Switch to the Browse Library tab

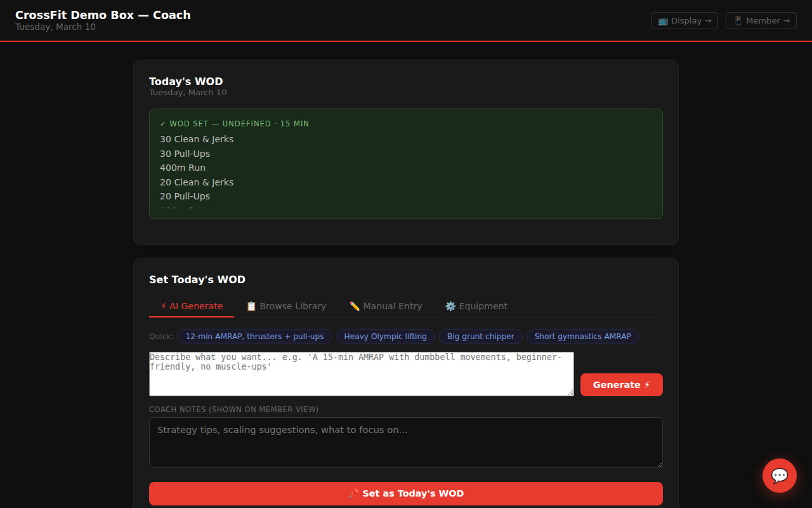[286, 306]
